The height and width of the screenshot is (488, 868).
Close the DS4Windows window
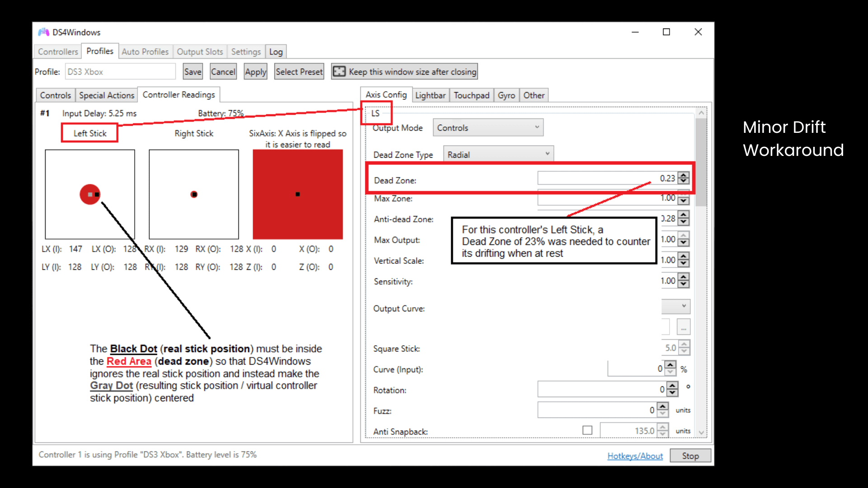coord(698,32)
